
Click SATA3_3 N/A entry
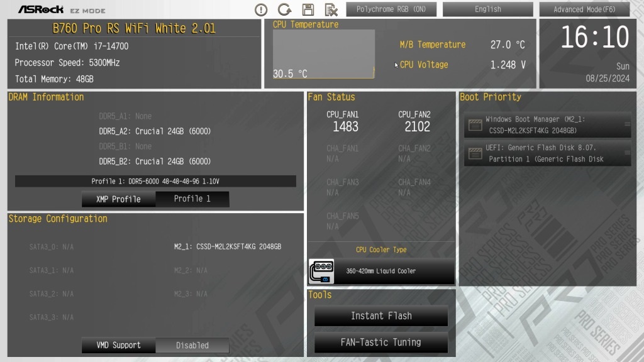click(52, 317)
